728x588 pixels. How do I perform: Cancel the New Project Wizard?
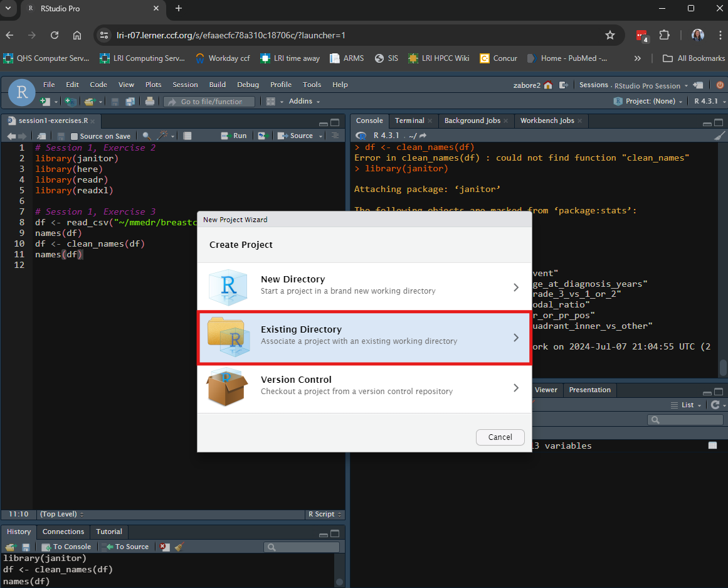500,437
